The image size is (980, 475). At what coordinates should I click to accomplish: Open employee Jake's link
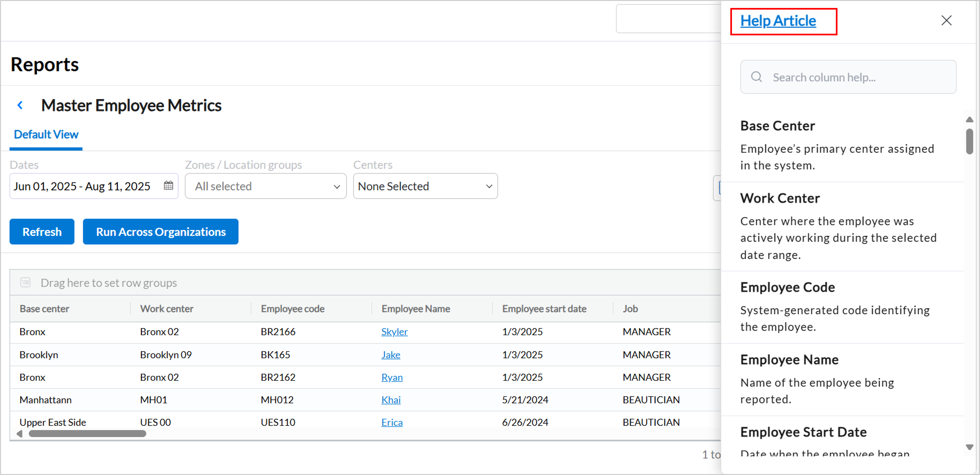click(x=391, y=355)
